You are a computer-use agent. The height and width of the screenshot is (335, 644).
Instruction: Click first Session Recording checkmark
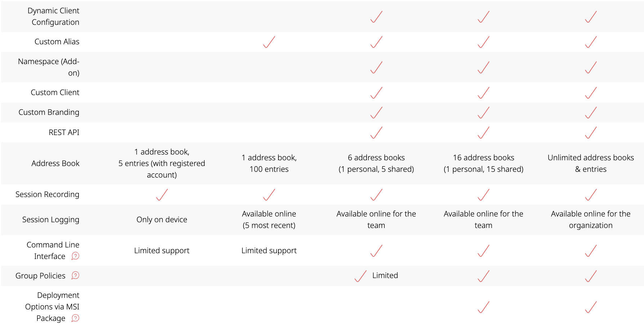click(162, 195)
